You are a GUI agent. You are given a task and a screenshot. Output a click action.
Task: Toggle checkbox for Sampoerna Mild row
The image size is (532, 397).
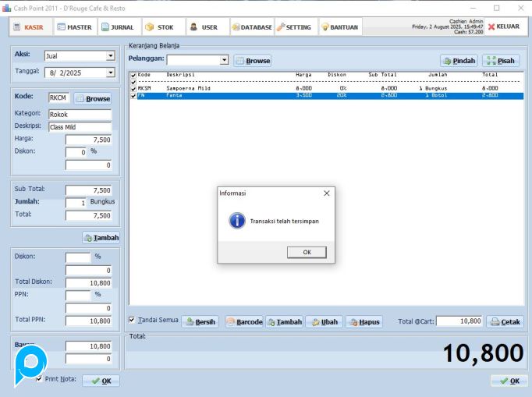[133, 89]
